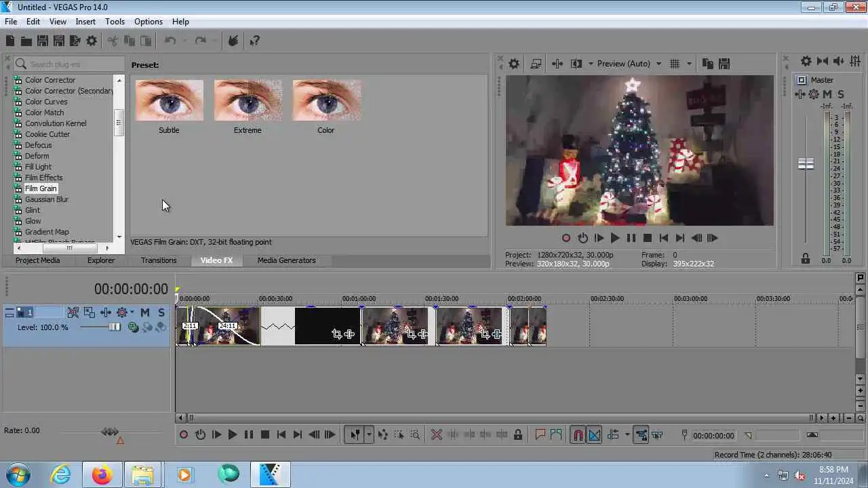Open the File menu
868x488 pixels.
11,22
